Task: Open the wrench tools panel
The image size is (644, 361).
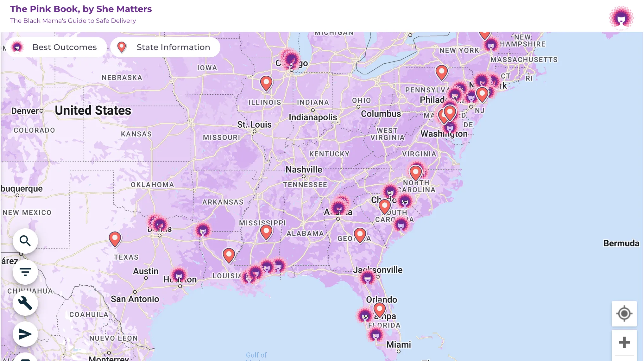Action: [25, 303]
